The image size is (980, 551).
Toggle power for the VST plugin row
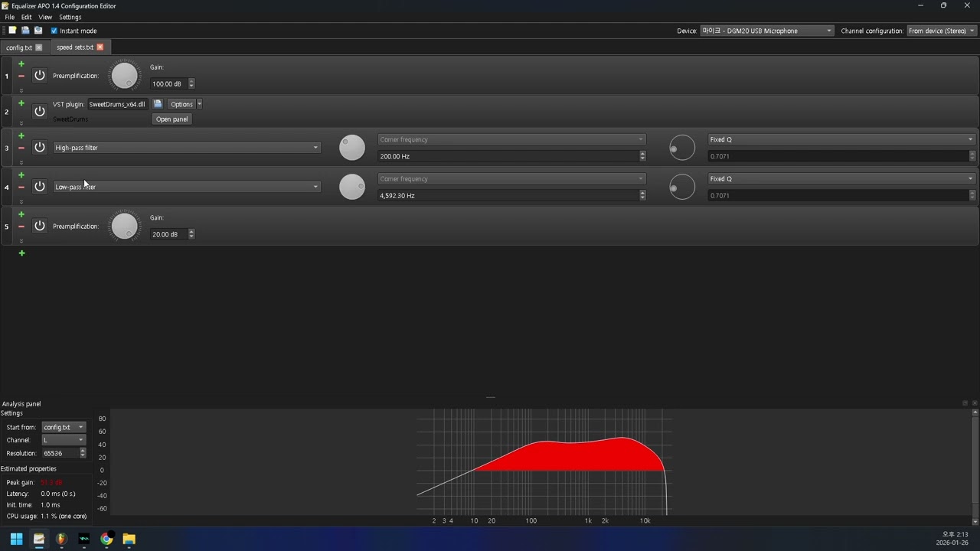pos(40,111)
